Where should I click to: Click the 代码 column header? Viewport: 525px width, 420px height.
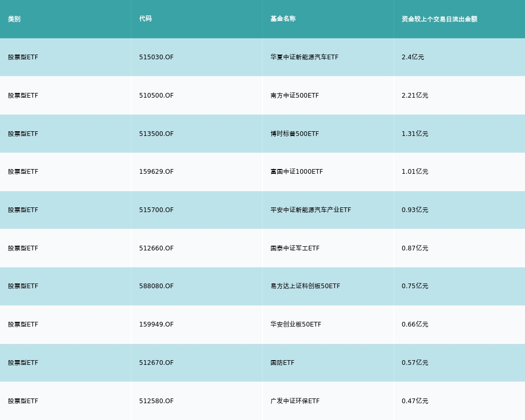[145, 19]
